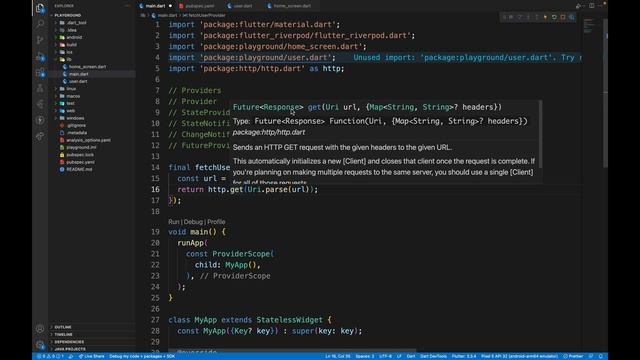Expand the OUTLINE section
Screen dimensions: 640x360
63,327
